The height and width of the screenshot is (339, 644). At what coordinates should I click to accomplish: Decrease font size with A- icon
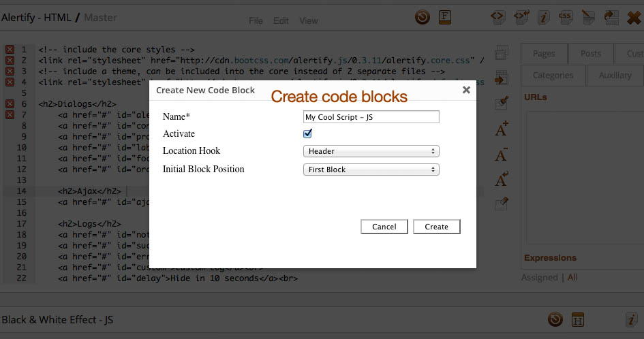[x=502, y=154]
